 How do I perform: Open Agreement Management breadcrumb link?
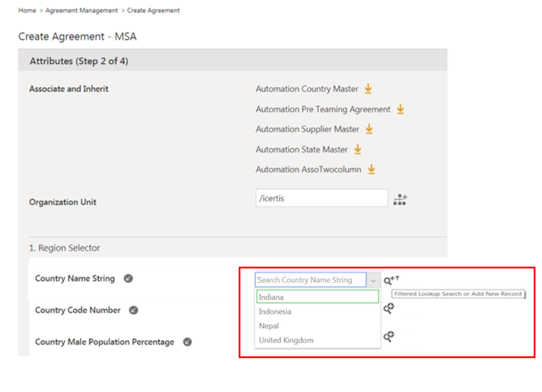(x=81, y=11)
